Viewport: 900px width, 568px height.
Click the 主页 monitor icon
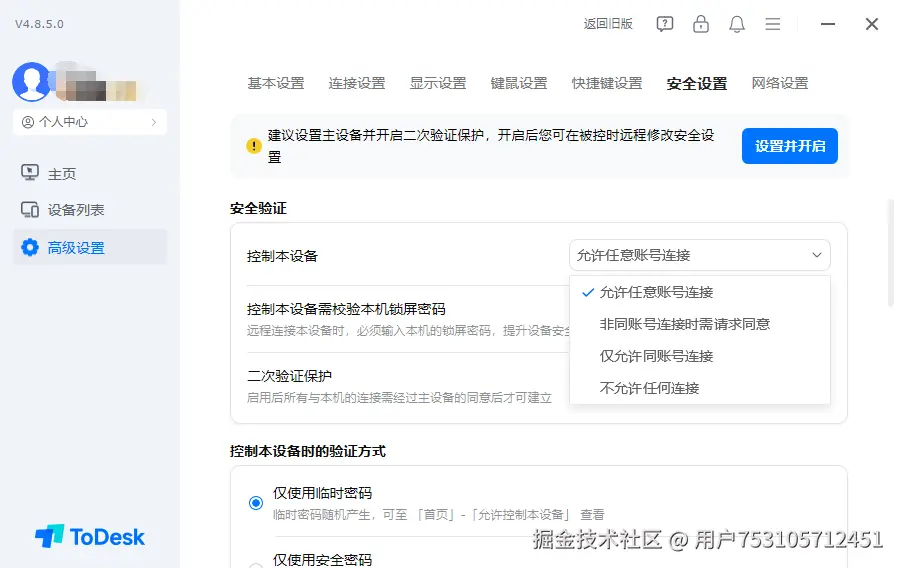(30, 173)
